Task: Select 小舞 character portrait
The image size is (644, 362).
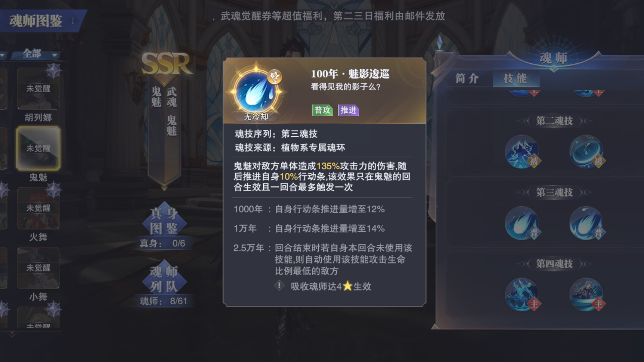Action: tap(38, 268)
